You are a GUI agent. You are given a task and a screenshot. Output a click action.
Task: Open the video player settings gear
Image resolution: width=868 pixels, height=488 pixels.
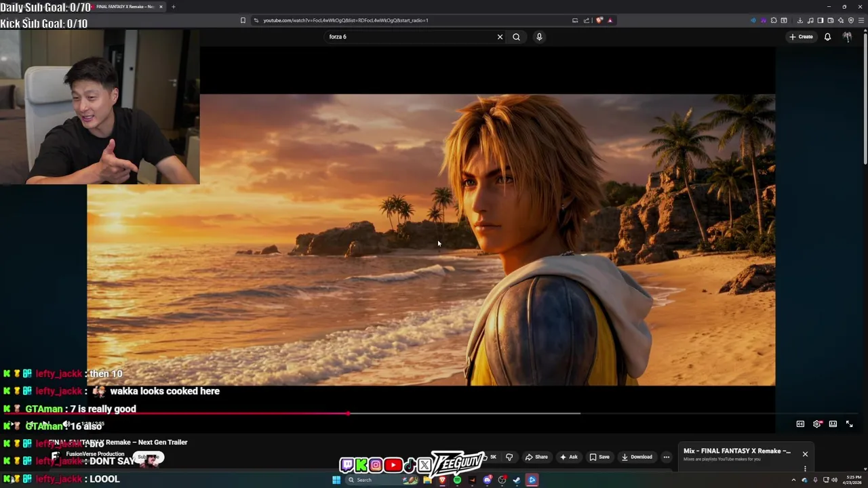[817, 424]
